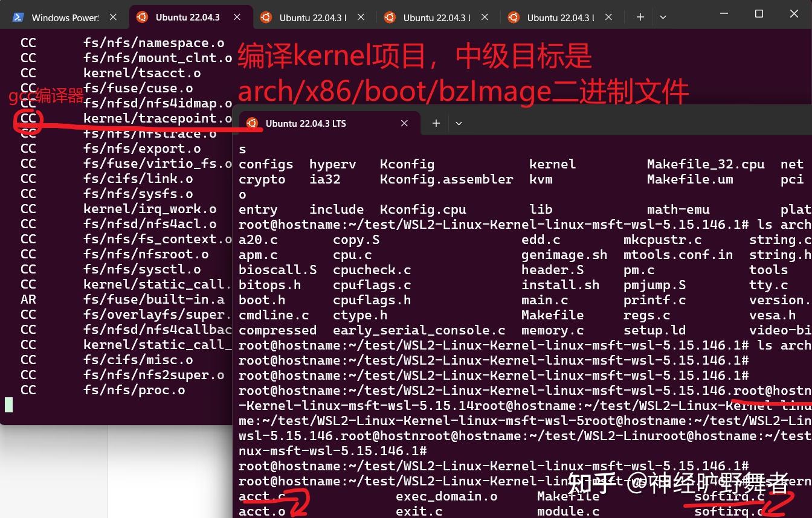Viewport: 812px width, 518px height.
Task: Click the Ubuntu icon on the rightmost Ubuntu tab
Action: (513, 18)
